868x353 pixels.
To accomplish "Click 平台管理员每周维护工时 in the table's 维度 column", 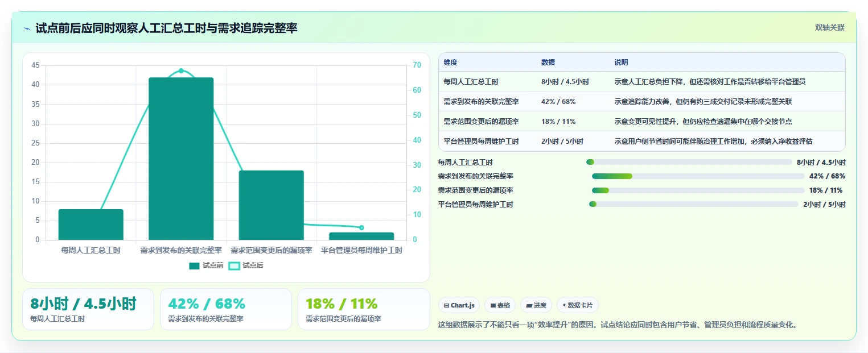I will pyautogui.click(x=481, y=142).
